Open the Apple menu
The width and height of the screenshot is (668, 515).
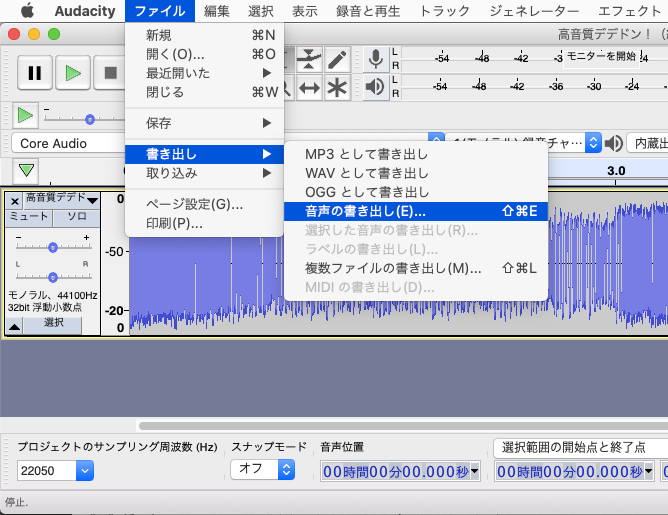click(27, 11)
